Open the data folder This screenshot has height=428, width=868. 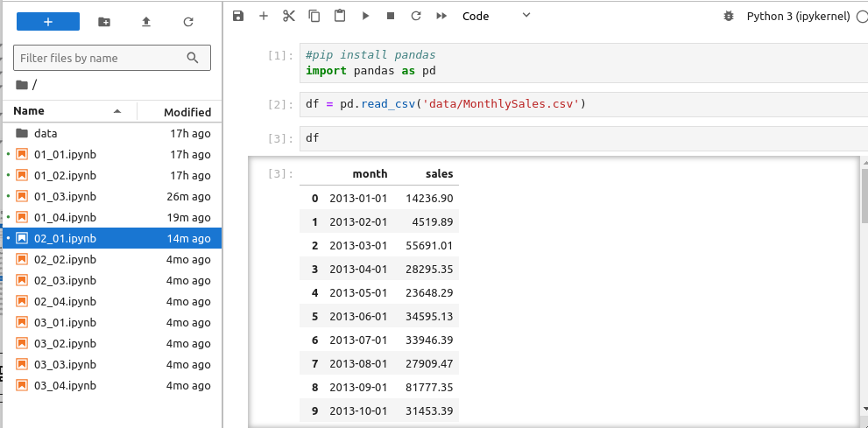coord(46,133)
